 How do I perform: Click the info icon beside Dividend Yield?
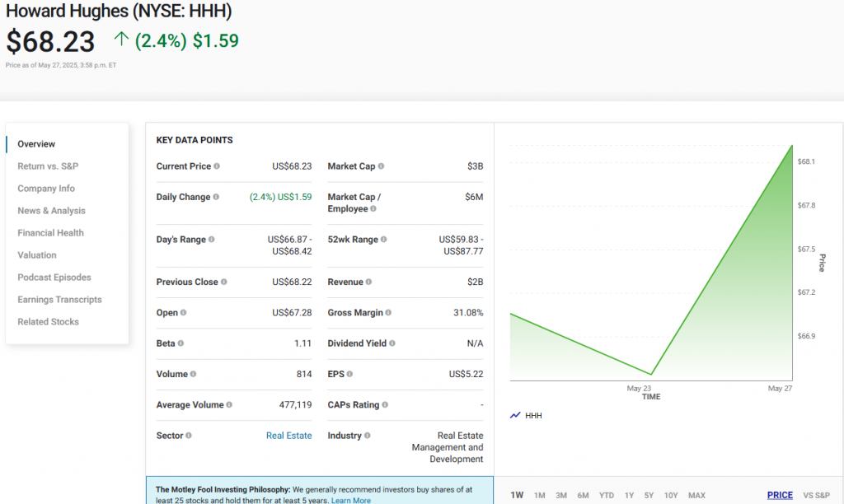[x=392, y=343]
